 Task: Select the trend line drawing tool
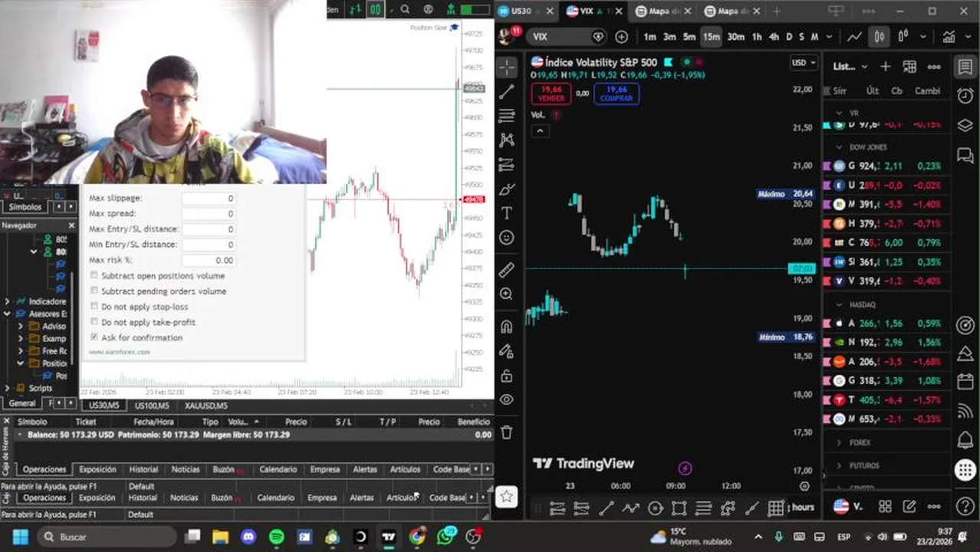[507, 92]
